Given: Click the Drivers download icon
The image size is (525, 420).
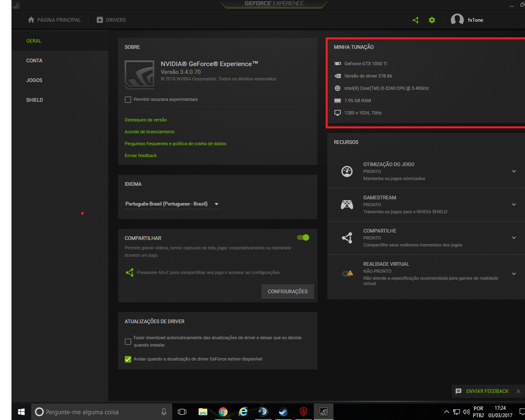Looking at the screenshot, I should click(x=100, y=20).
